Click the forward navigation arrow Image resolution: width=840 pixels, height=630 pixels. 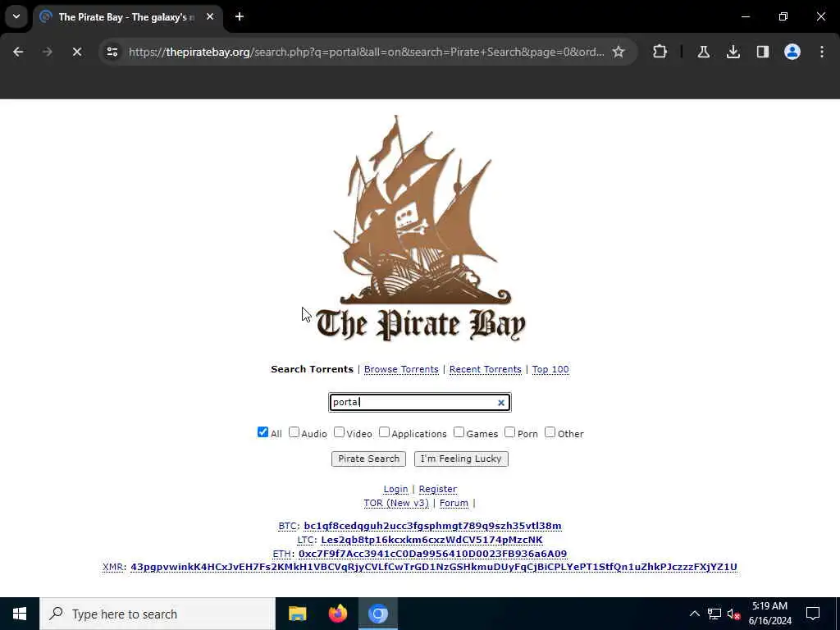[47, 52]
